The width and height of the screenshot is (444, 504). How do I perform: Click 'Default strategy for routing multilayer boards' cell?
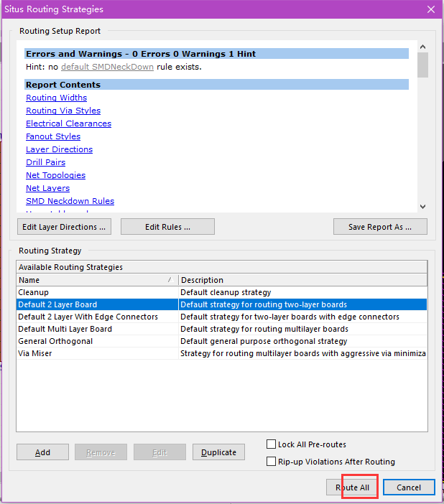tap(302, 329)
